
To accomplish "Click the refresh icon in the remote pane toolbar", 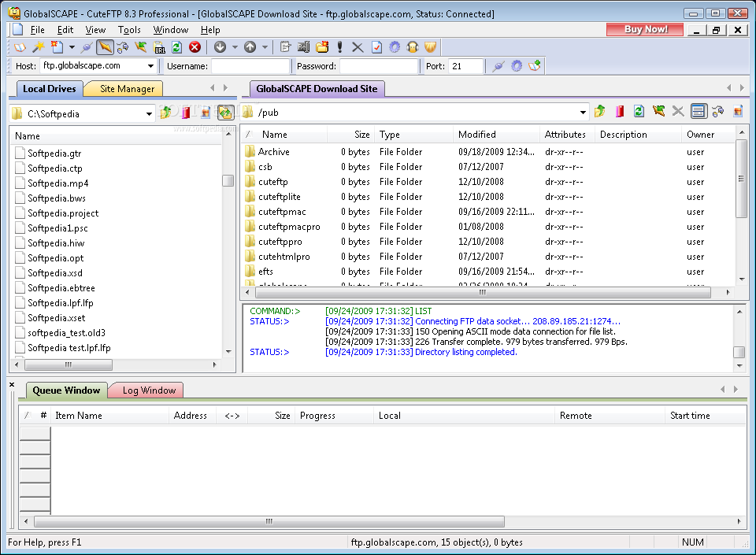I will click(x=639, y=112).
